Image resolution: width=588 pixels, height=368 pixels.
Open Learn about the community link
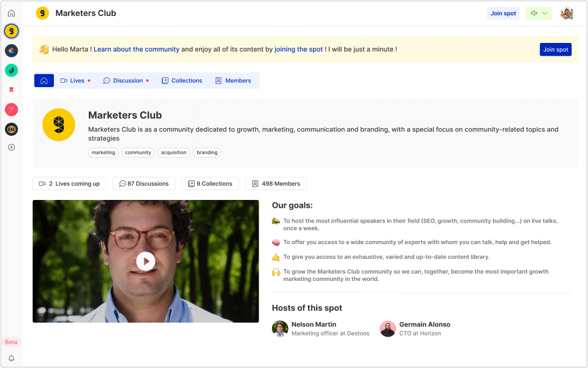click(137, 49)
